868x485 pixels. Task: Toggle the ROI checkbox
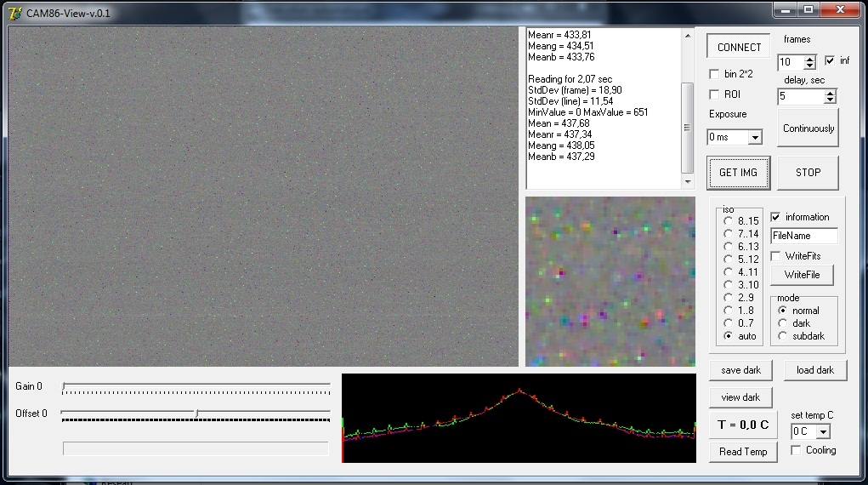[714, 94]
